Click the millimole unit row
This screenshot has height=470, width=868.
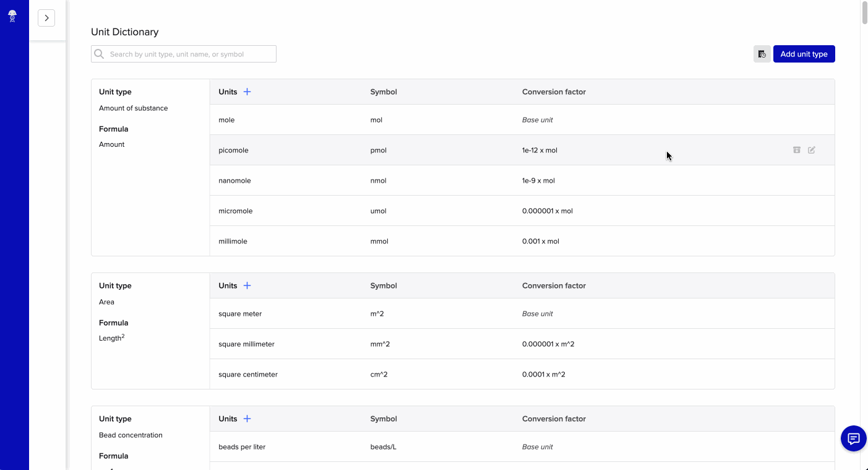pos(522,242)
